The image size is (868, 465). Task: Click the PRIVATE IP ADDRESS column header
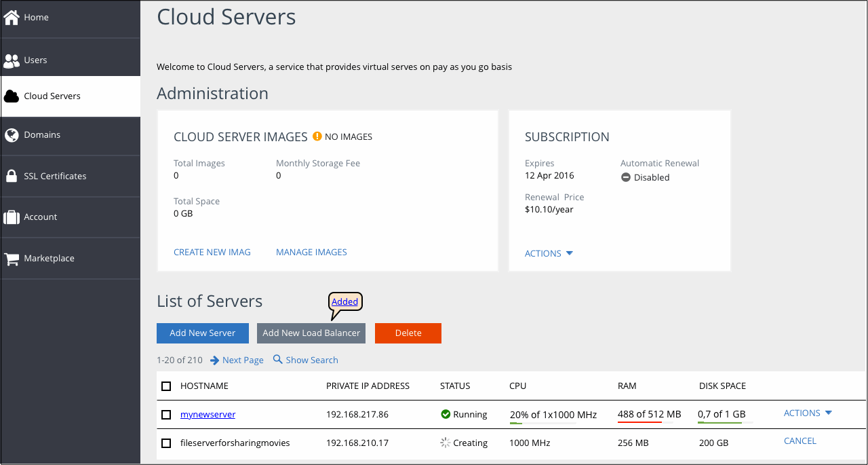[x=368, y=386]
